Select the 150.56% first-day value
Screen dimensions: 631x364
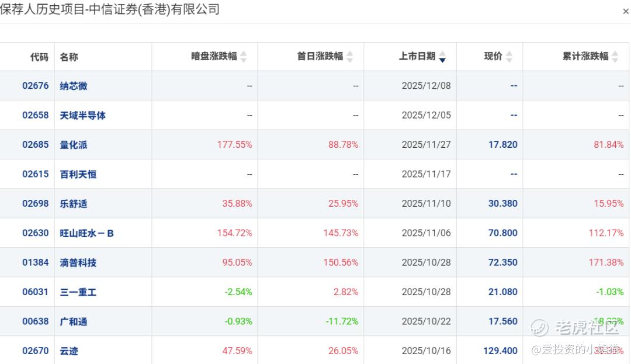pyautogui.click(x=341, y=262)
